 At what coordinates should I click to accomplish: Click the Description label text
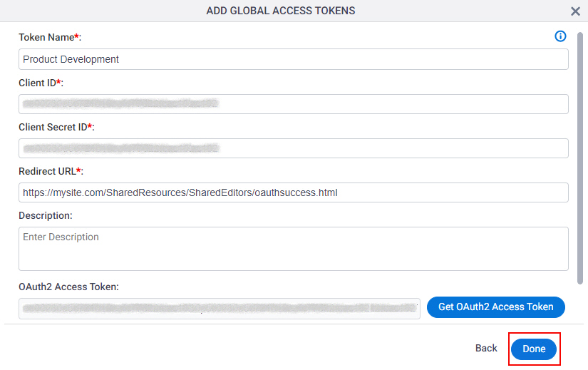[x=46, y=216]
